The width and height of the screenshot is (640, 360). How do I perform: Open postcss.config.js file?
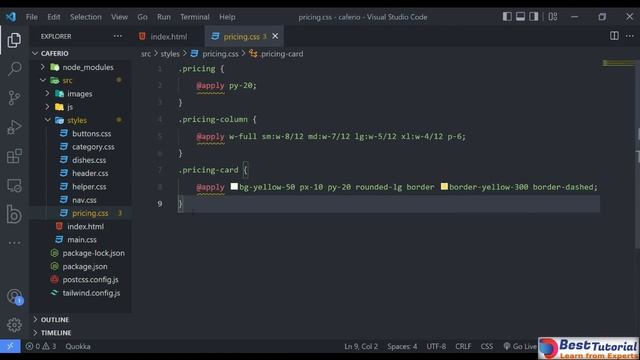click(x=90, y=280)
